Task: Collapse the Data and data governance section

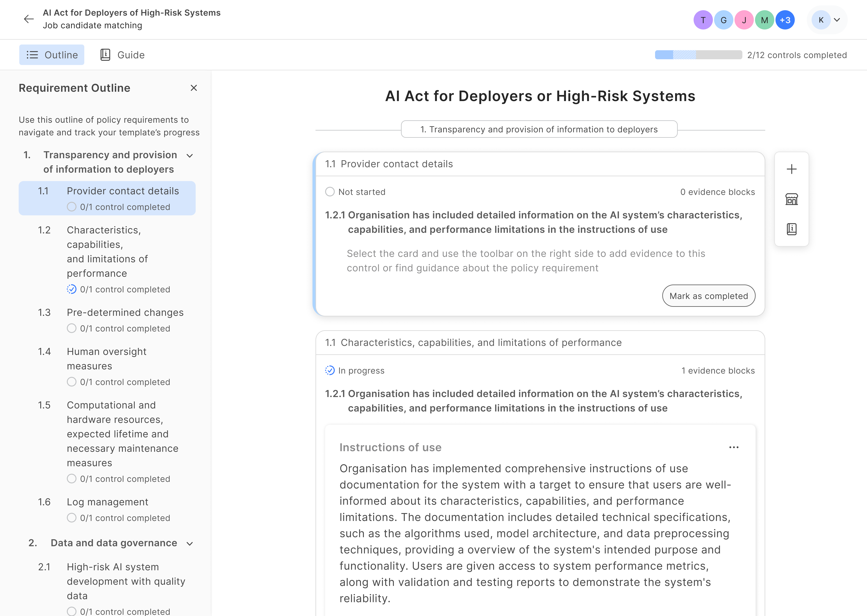Action: (x=190, y=543)
